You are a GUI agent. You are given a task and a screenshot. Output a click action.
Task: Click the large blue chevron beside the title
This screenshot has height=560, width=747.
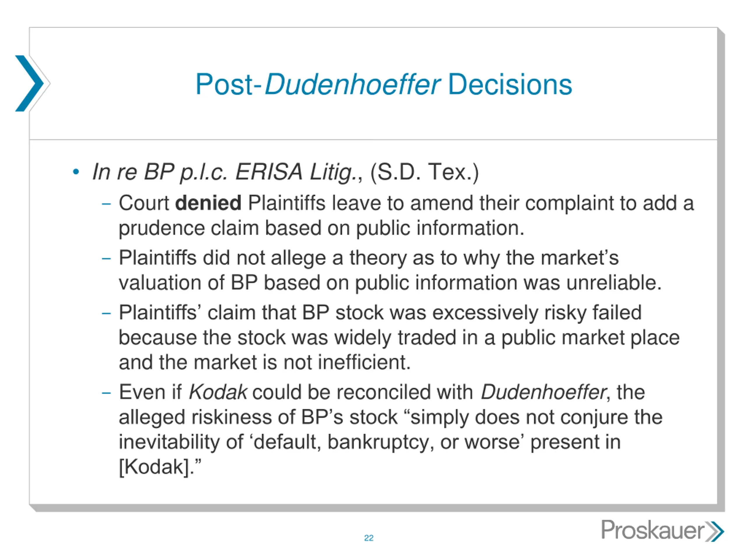click(30, 83)
